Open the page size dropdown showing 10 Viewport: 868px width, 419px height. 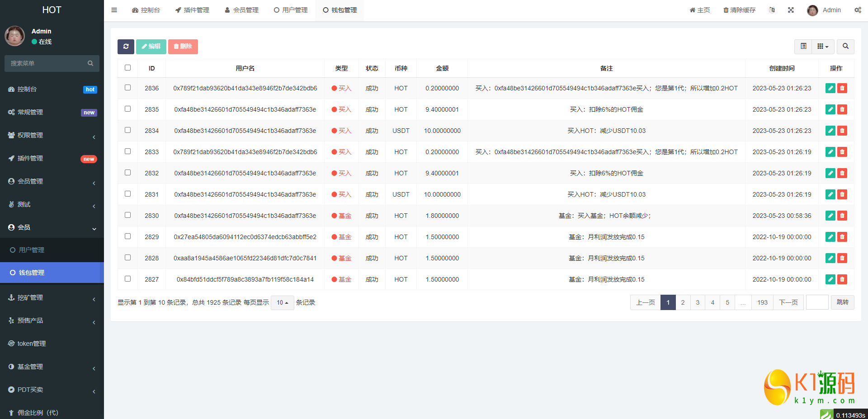282,302
